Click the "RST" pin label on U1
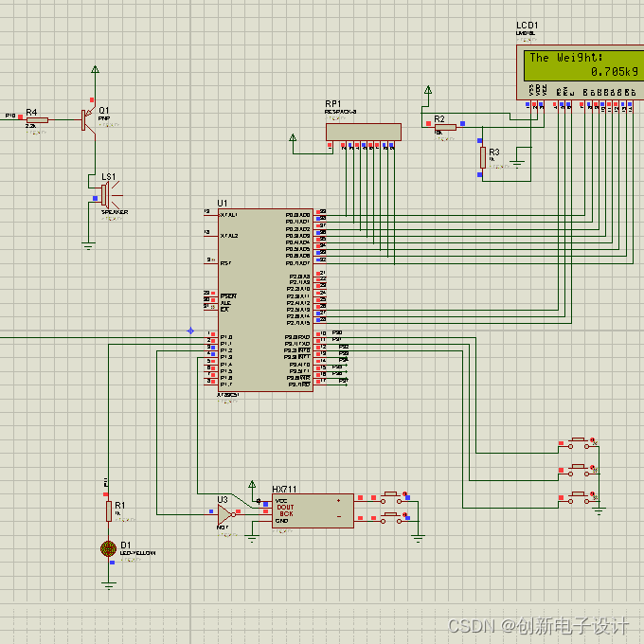This screenshot has width=644, height=644. [x=225, y=263]
